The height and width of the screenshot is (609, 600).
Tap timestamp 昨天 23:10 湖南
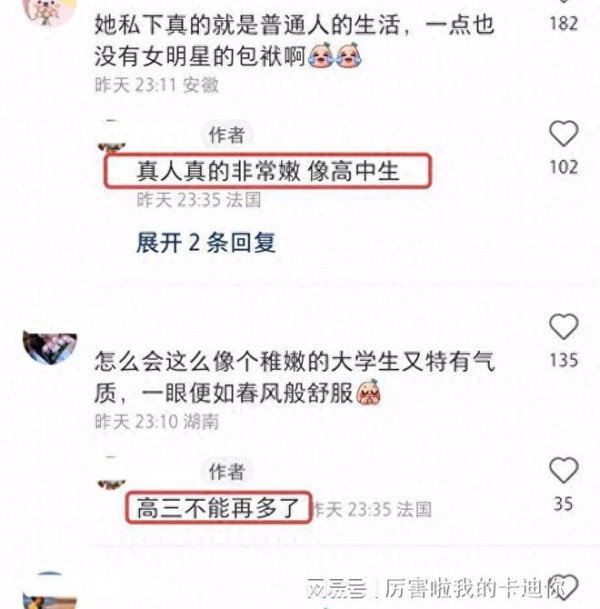157,421
